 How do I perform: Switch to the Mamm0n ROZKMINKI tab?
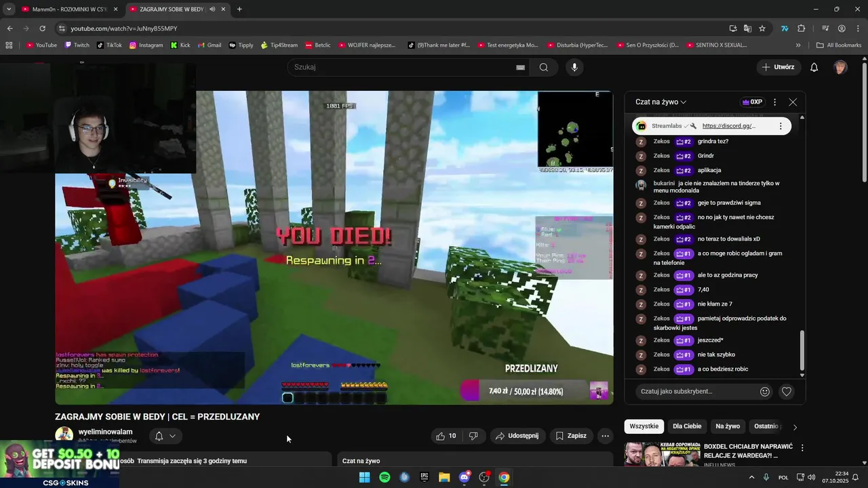click(69, 9)
